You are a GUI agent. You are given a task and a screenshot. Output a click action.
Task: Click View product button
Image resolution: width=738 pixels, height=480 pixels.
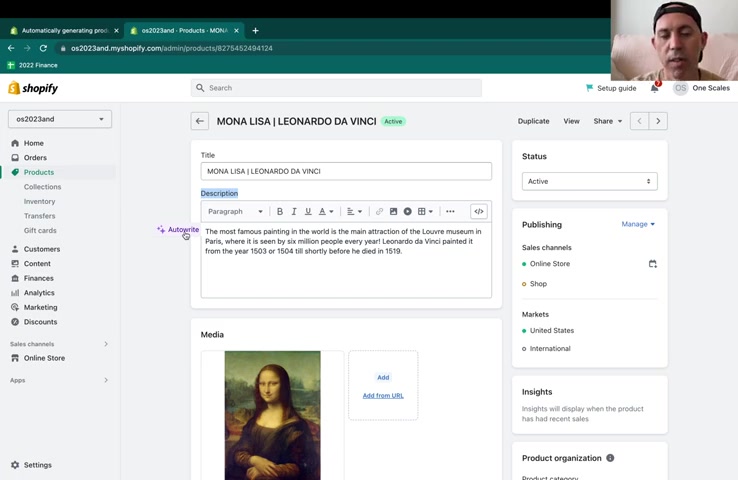(571, 121)
